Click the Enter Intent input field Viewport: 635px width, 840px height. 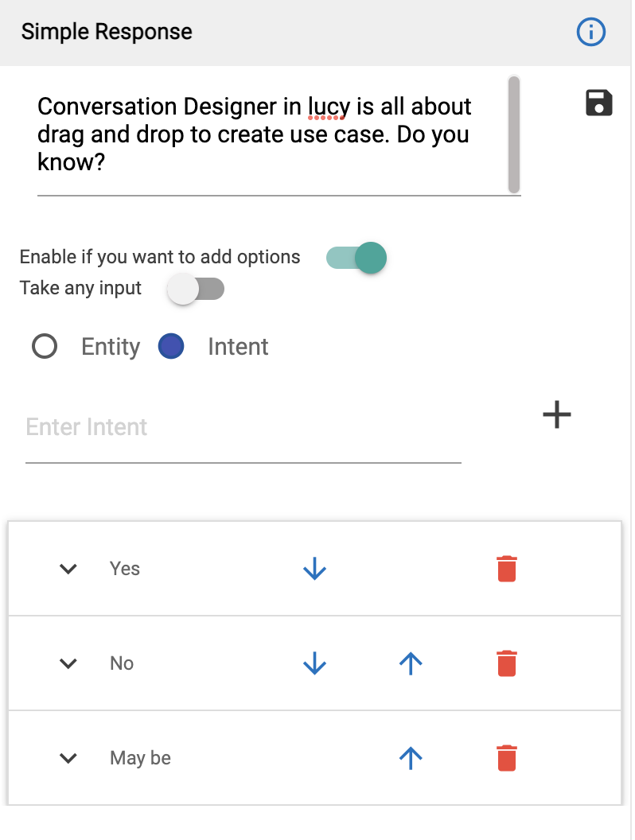point(243,428)
